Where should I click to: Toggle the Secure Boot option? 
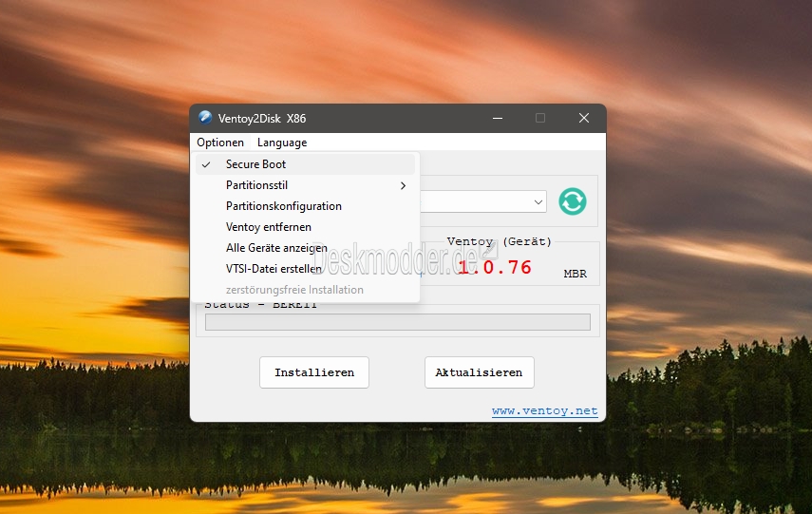click(x=305, y=164)
